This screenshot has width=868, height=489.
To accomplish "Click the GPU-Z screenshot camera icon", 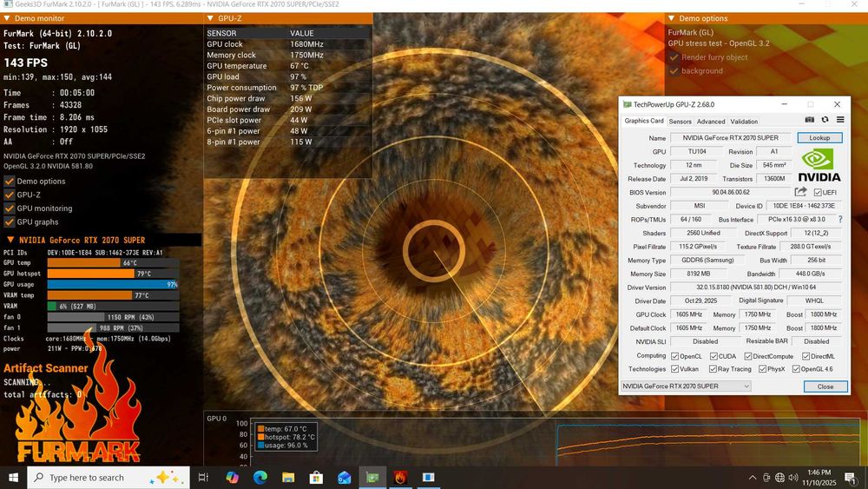I will click(x=810, y=120).
